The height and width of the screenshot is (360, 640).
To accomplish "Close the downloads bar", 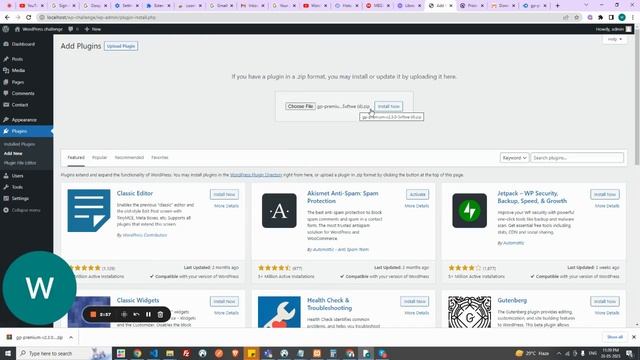I will click(633, 337).
